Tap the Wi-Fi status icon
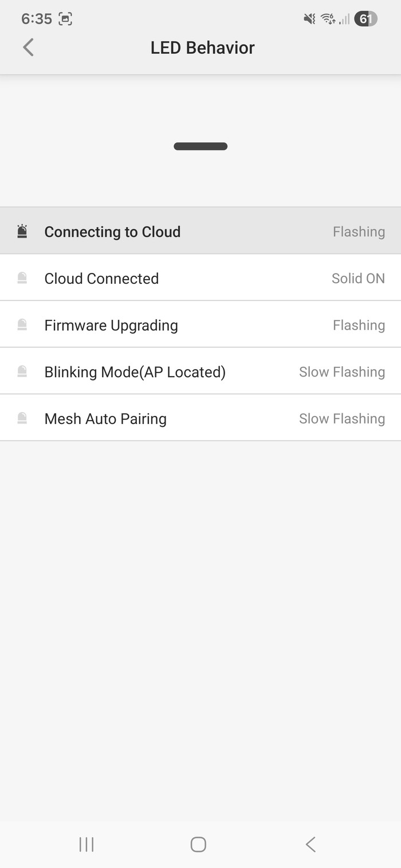The image size is (401, 868). [328, 19]
